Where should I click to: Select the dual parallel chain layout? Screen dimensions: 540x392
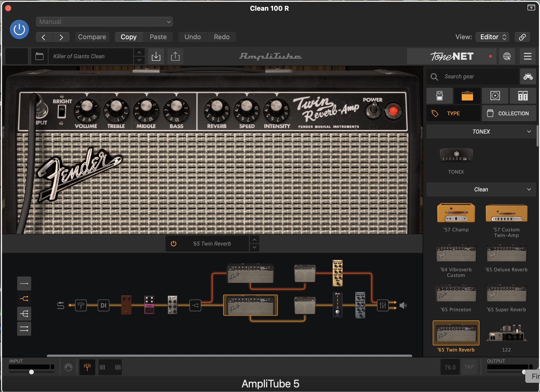pyautogui.click(x=24, y=329)
